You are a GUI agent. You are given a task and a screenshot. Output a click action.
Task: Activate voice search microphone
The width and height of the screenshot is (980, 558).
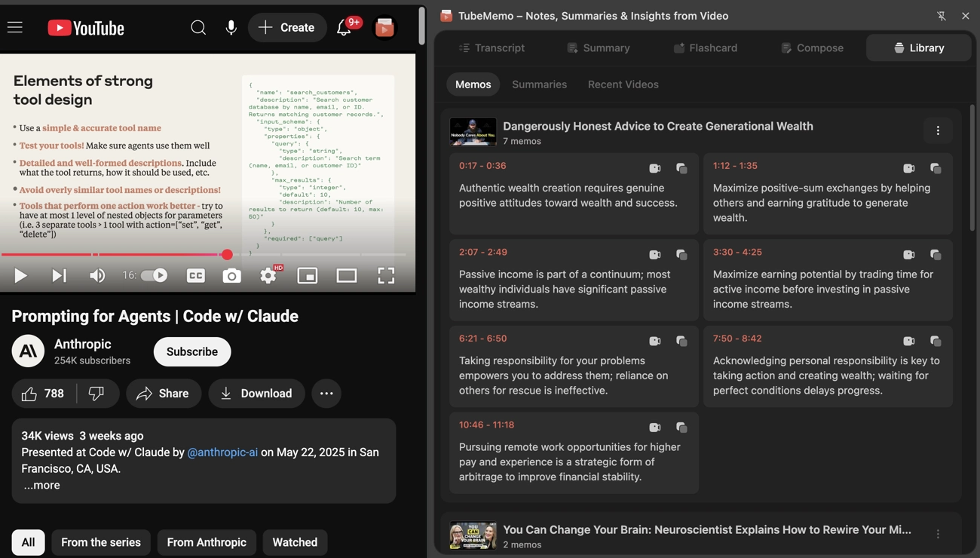(231, 28)
